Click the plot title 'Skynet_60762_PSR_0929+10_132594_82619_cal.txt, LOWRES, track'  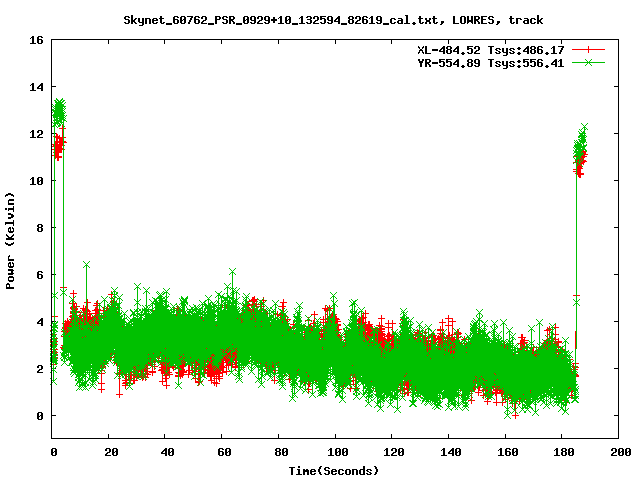point(333,20)
